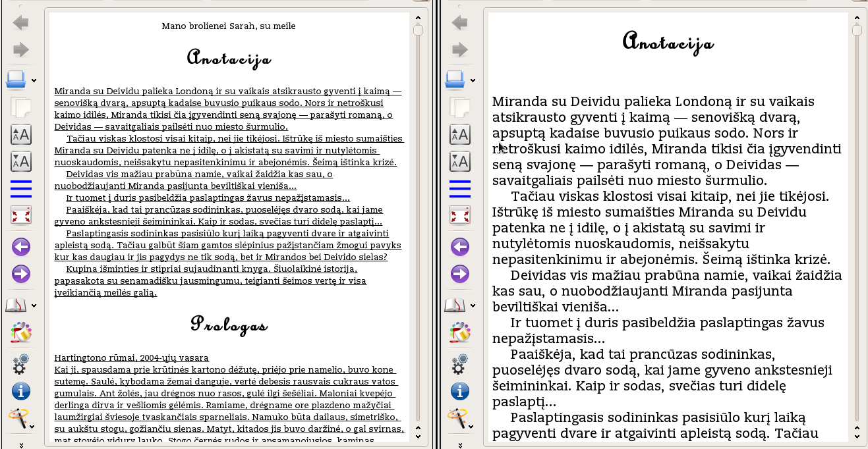
Task: Open bookmarks in the left window
Action: (x=16, y=305)
